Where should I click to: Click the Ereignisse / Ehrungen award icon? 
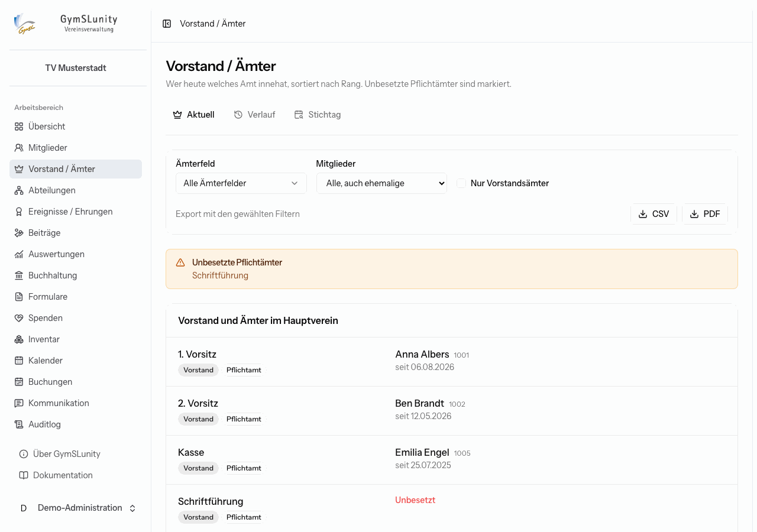pos(19,212)
